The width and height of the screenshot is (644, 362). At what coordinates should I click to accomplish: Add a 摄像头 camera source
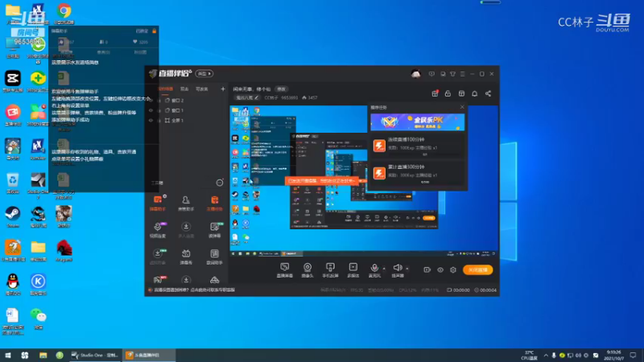(308, 270)
